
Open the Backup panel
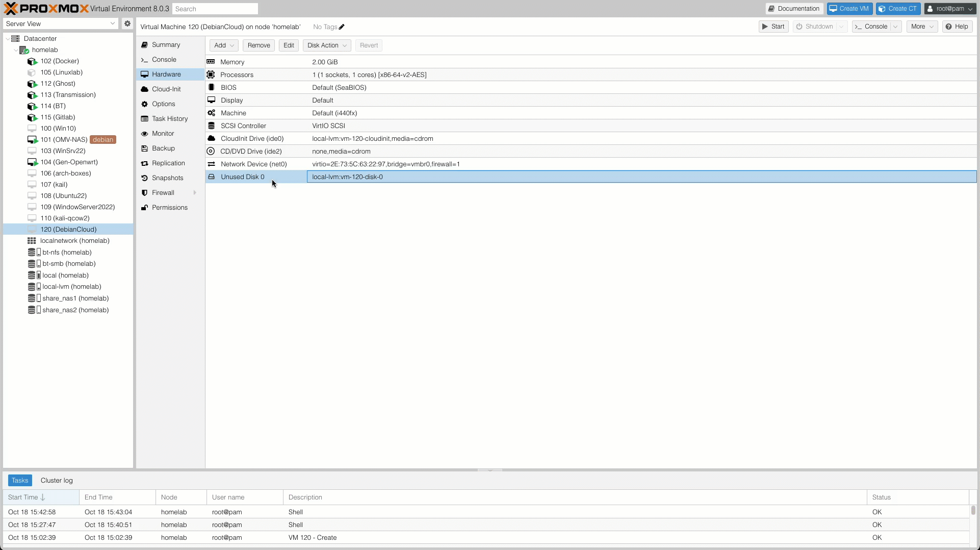[170, 148]
